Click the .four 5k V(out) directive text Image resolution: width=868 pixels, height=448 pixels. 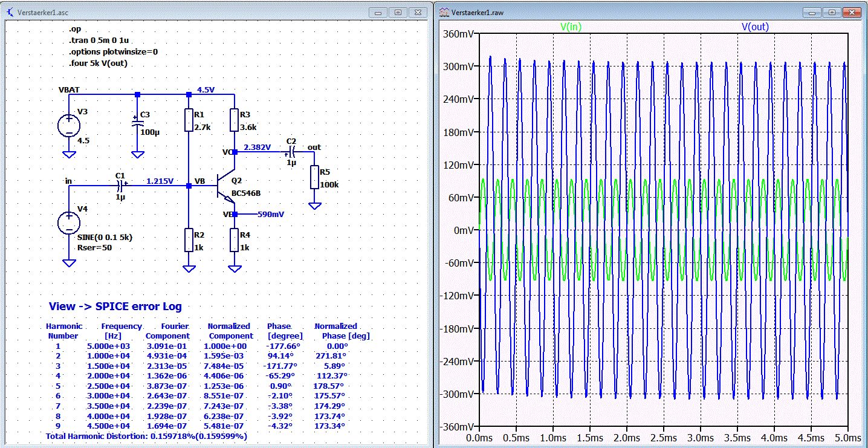(x=98, y=63)
